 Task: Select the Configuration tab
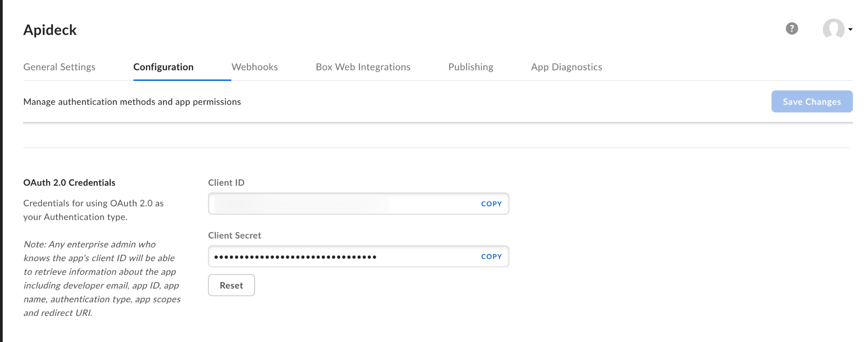coord(163,67)
